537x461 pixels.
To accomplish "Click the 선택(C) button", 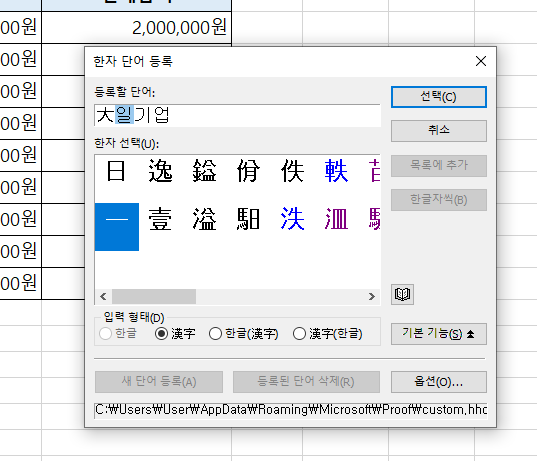I will coord(439,97).
